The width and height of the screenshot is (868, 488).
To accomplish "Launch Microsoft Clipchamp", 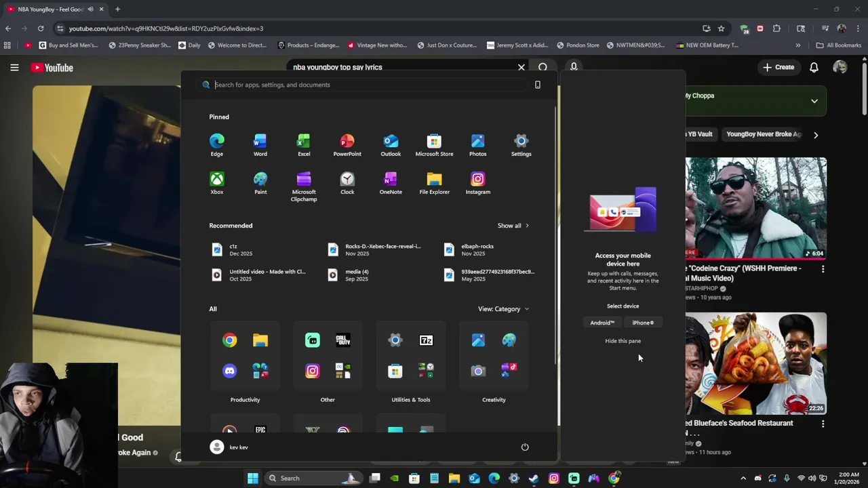I will [304, 186].
